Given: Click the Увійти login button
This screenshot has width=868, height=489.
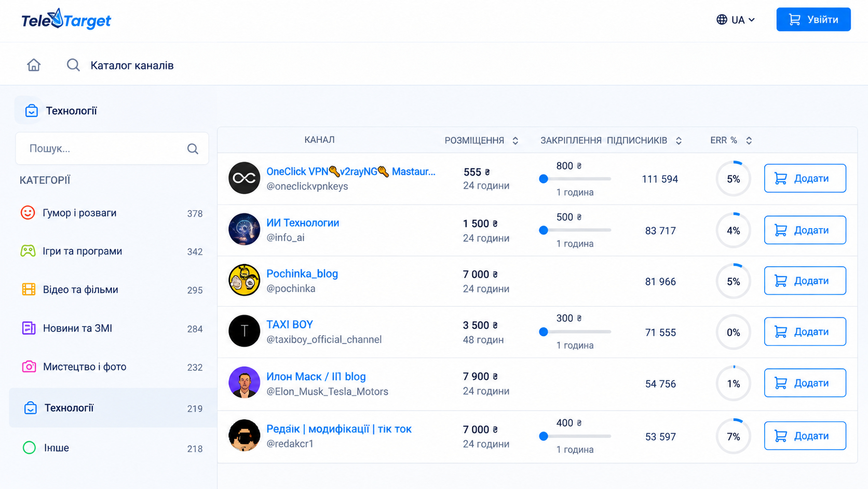Looking at the screenshot, I should (x=813, y=20).
